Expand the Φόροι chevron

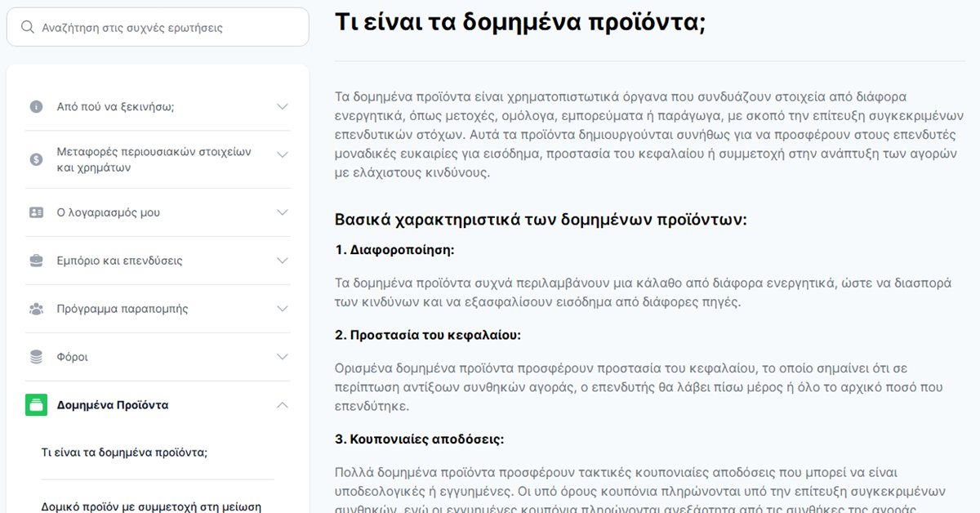tap(283, 357)
